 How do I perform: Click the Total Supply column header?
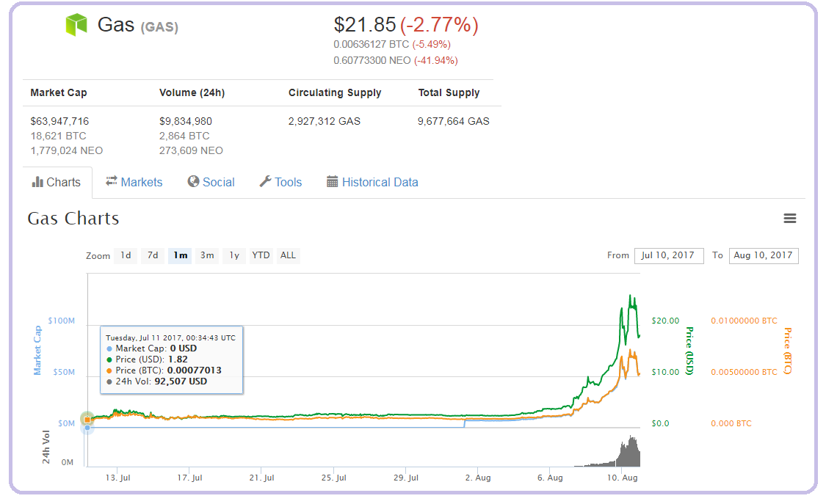tap(449, 92)
